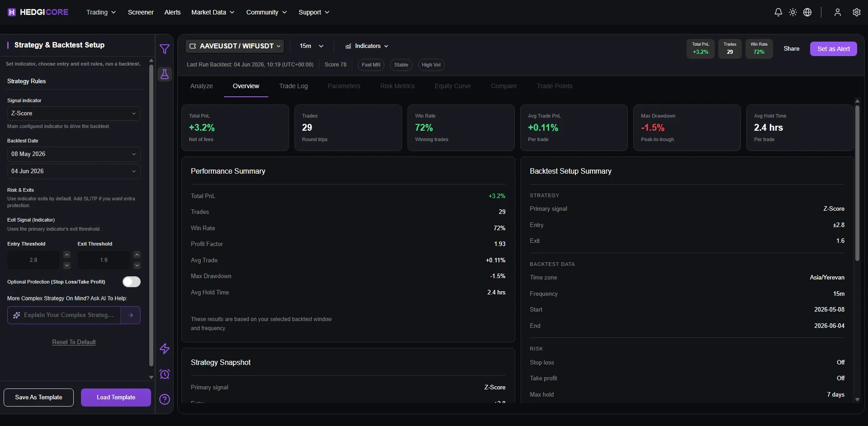
Task: Click Reset To Default link
Action: click(74, 342)
